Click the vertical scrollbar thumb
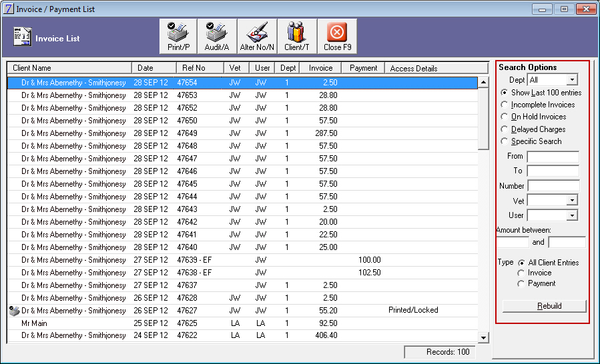The image size is (600, 364). coord(483,119)
